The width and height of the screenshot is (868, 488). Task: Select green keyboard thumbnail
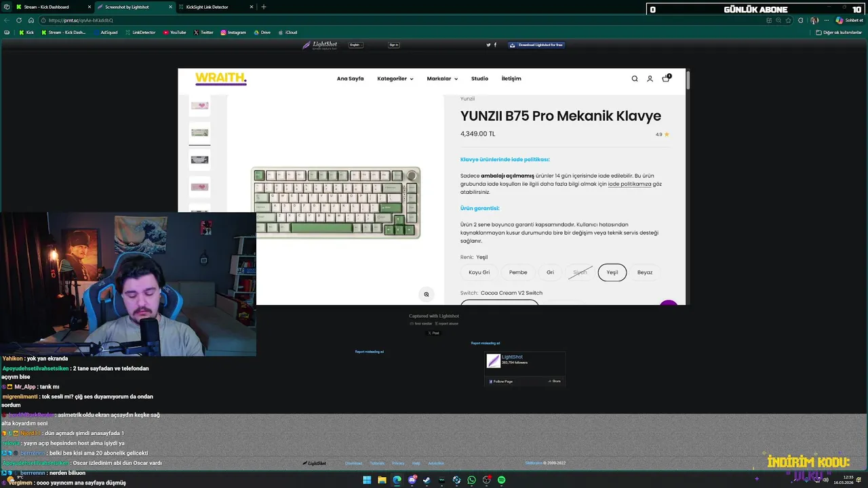click(x=199, y=133)
